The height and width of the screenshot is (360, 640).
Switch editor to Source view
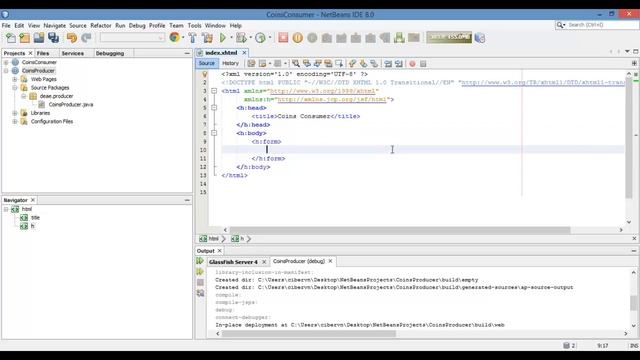pos(207,63)
